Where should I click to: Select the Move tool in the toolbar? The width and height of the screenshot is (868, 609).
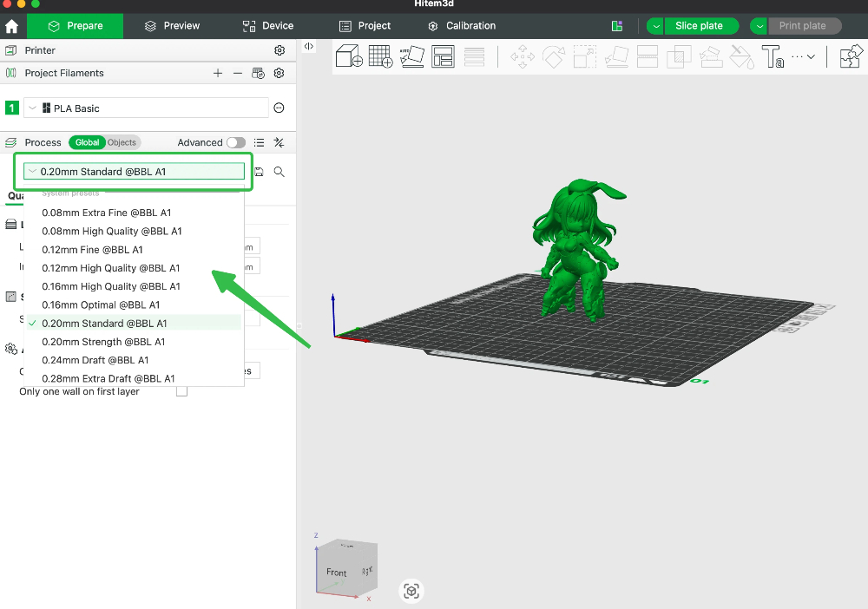click(x=523, y=56)
